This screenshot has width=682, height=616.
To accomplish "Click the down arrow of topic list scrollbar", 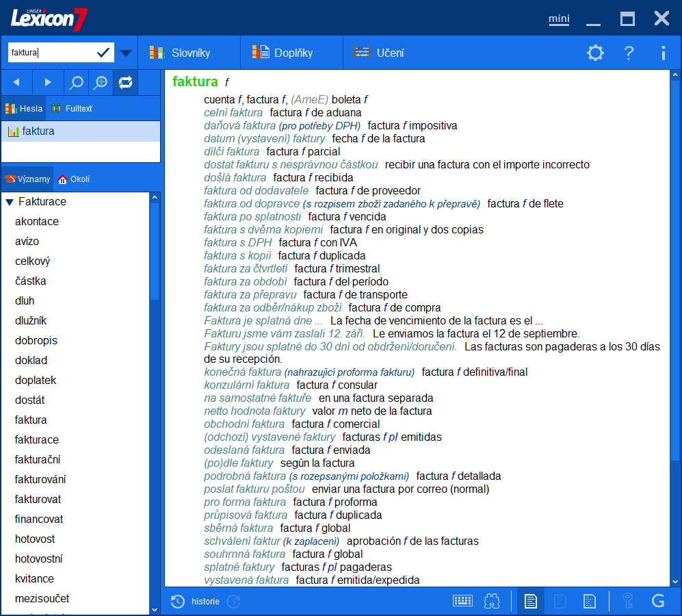I will [x=155, y=610].
